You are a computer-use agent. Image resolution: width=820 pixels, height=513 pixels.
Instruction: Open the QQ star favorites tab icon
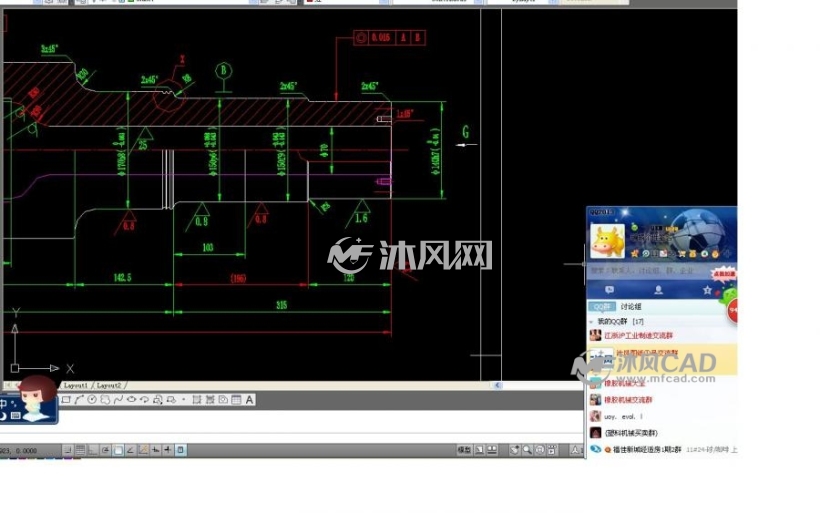pyautogui.click(x=707, y=290)
